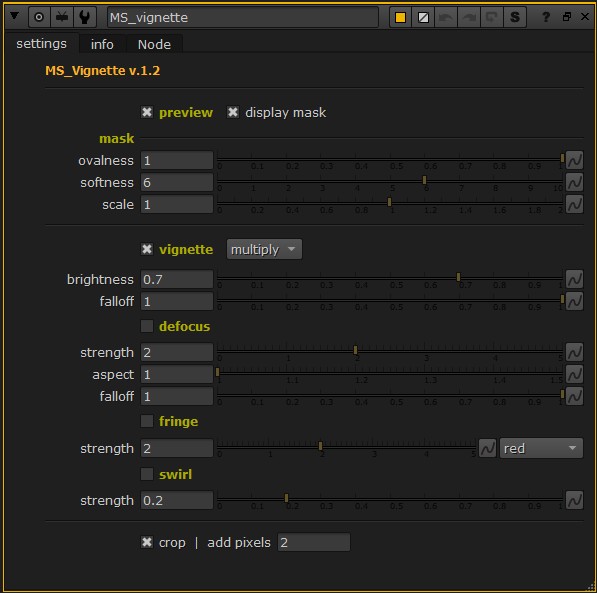Open the multiply blend mode dropdown

[264, 249]
